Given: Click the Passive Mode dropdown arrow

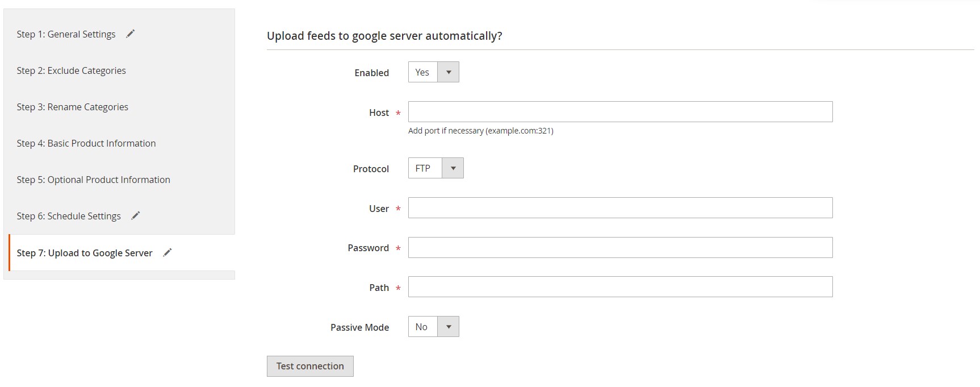Looking at the screenshot, I should (x=449, y=327).
